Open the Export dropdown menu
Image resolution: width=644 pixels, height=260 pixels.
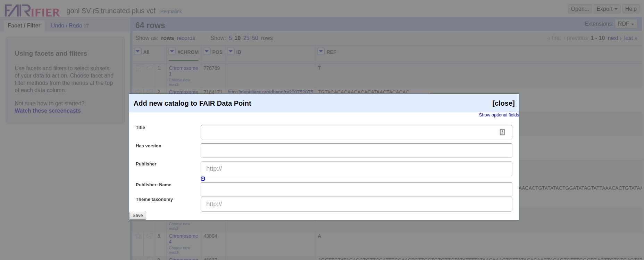tap(607, 9)
